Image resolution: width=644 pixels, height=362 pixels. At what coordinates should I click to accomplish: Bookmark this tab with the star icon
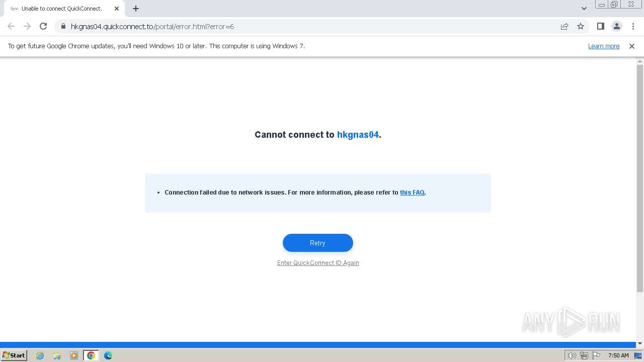pos(581,26)
